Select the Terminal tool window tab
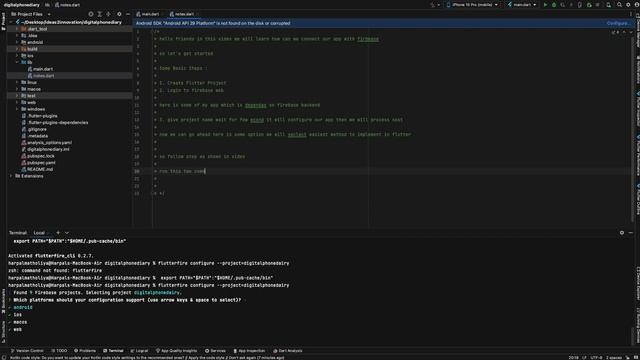This screenshot has height=360, width=640. click(113, 351)
